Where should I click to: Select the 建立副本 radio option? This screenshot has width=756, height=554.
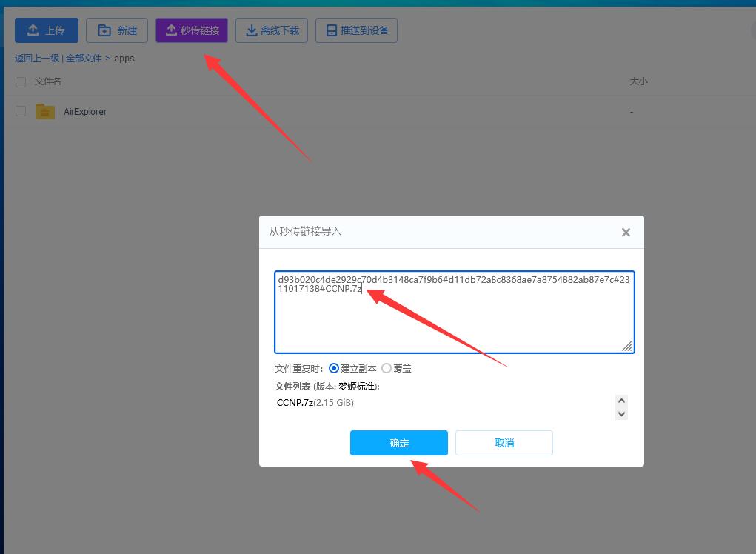[334, 368]
